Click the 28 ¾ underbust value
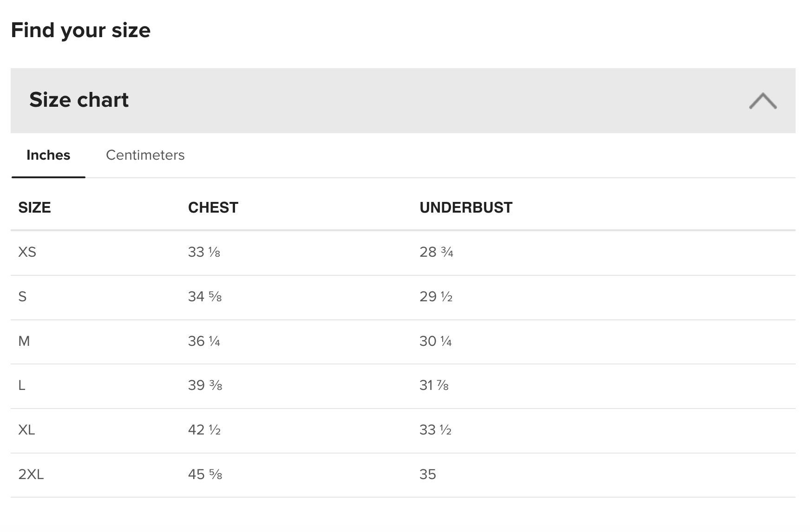 point(436,252)
